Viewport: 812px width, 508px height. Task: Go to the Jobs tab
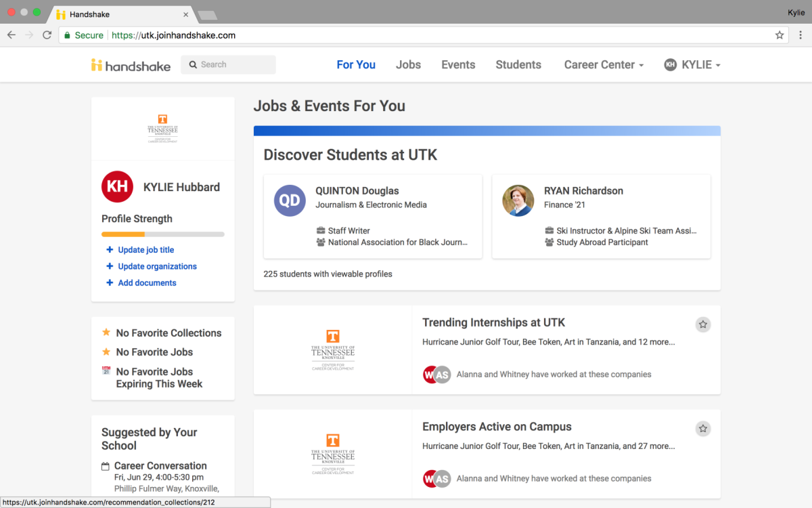[x=408, y=65]
